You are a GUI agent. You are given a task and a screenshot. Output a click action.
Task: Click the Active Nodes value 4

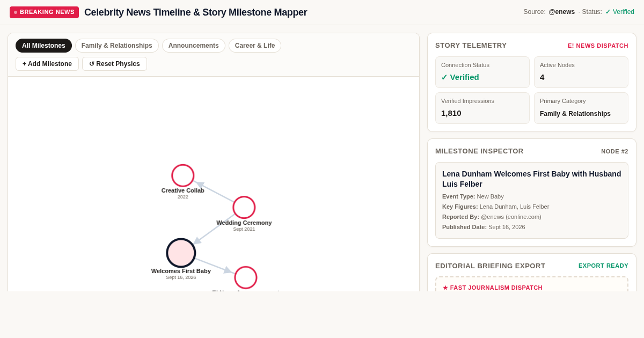click(x=542, y=77)
